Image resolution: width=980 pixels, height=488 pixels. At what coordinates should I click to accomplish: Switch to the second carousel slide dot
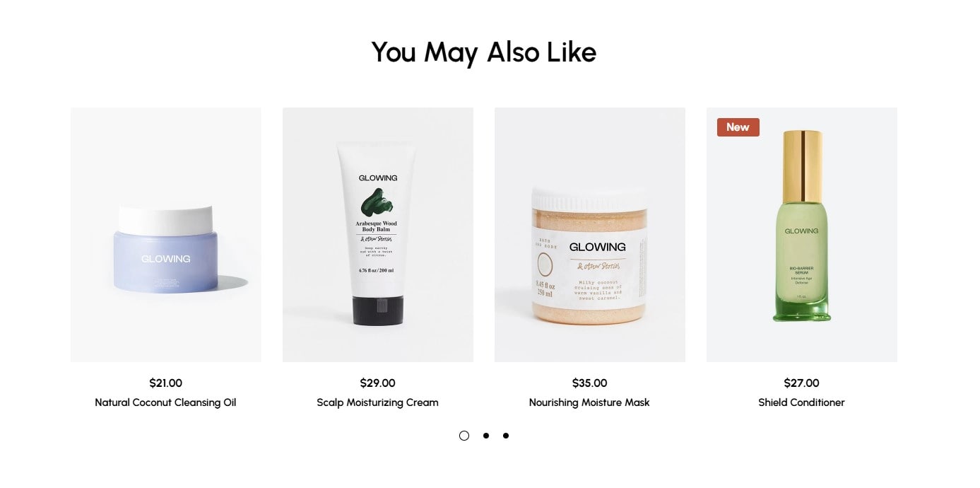486,436
